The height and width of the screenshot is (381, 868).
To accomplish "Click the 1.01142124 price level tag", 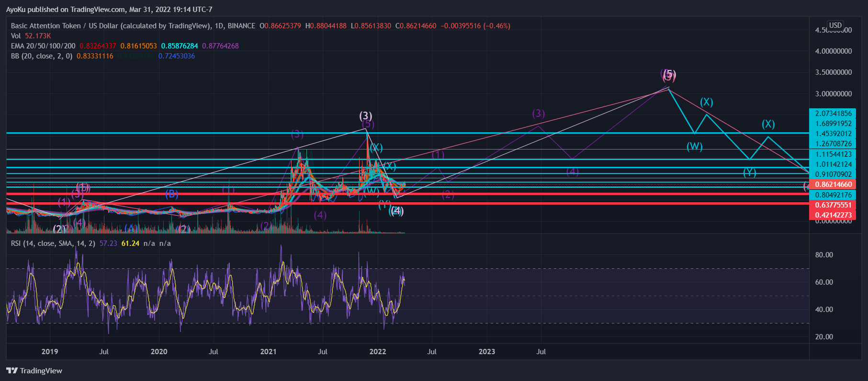I will (x=833, y=164).
